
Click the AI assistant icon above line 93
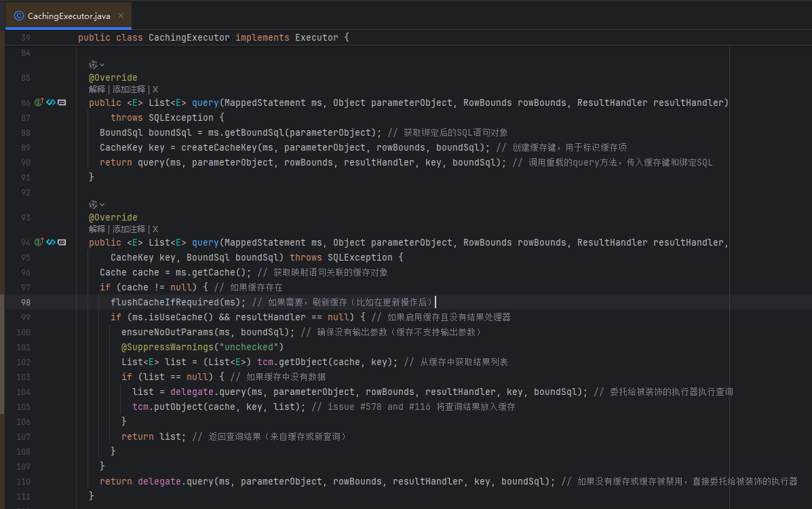tap(93, 204)
